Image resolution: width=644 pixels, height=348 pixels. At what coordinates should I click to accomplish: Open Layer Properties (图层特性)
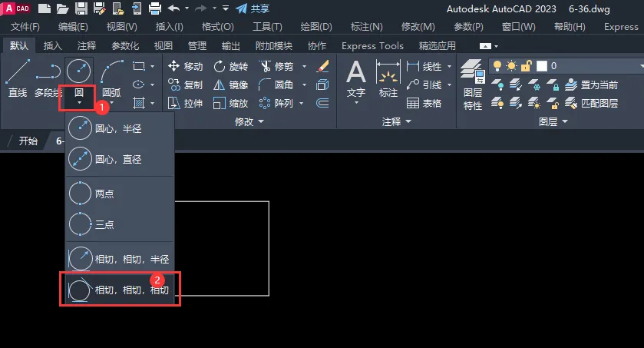(472, 85)
